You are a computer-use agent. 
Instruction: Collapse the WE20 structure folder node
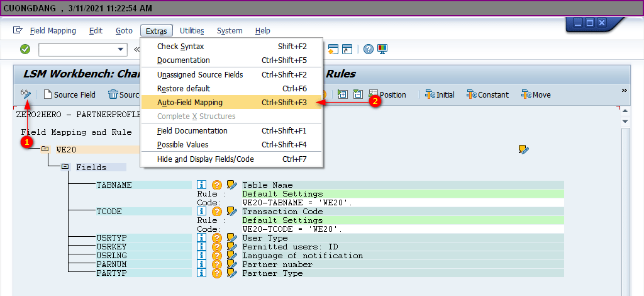click(x=45, y=149)
